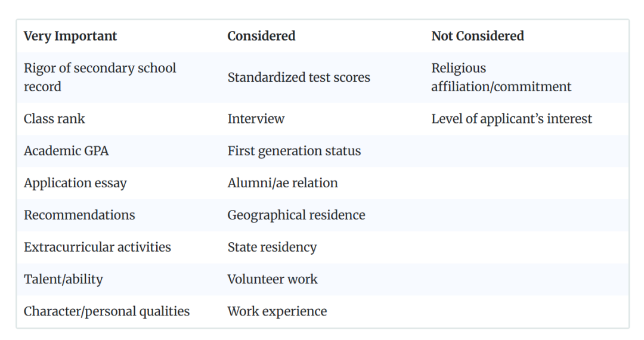
Task: Click the 'Not Considered' column header
Action: [477, 36]
